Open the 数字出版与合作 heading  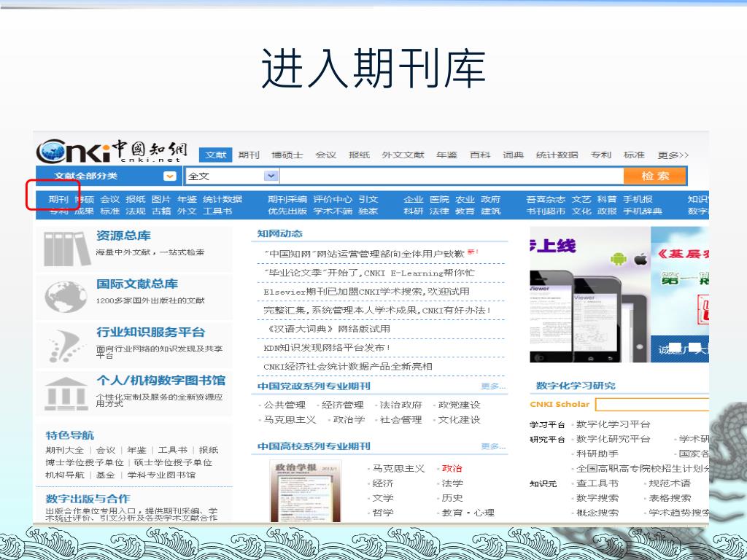88,499
